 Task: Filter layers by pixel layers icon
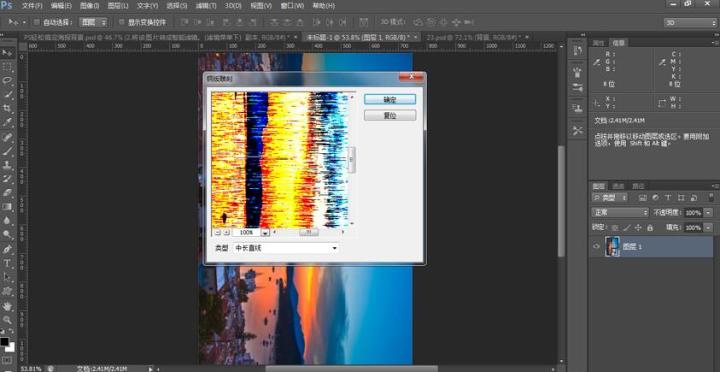(642, 197)
